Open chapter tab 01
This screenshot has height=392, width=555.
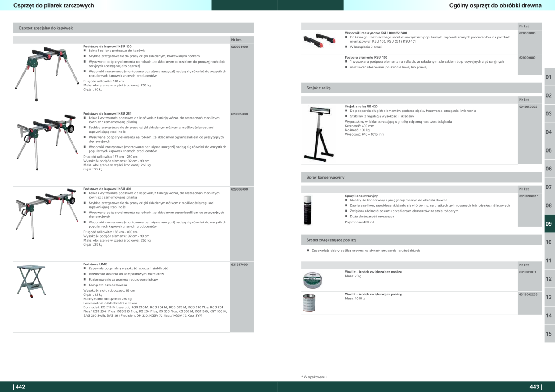point(549,77)
